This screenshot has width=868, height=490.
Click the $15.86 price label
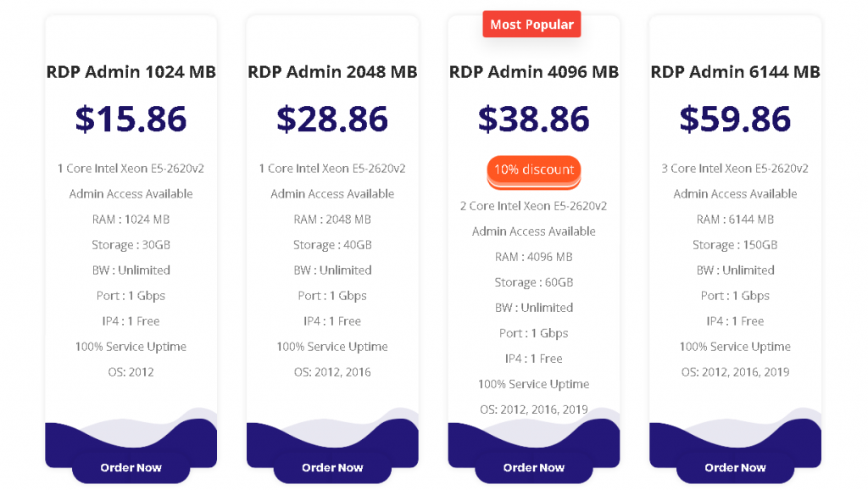[x=132, y=120]
